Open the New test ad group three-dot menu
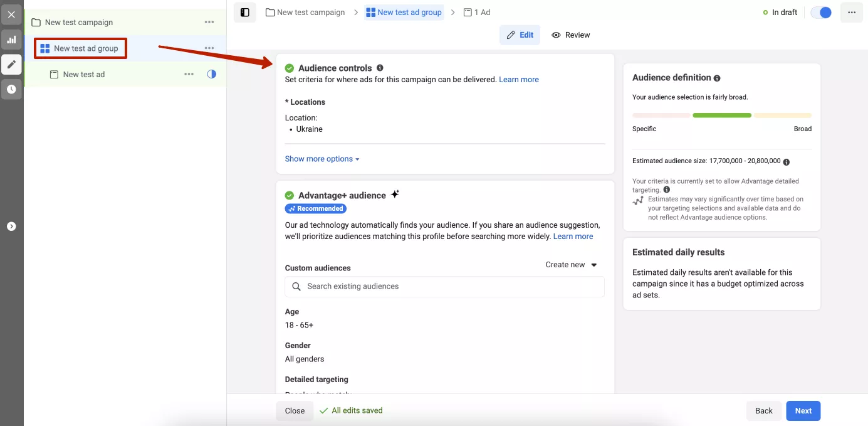Image resolution: width=868 pixels, height=426 pixels. (209, 48)
